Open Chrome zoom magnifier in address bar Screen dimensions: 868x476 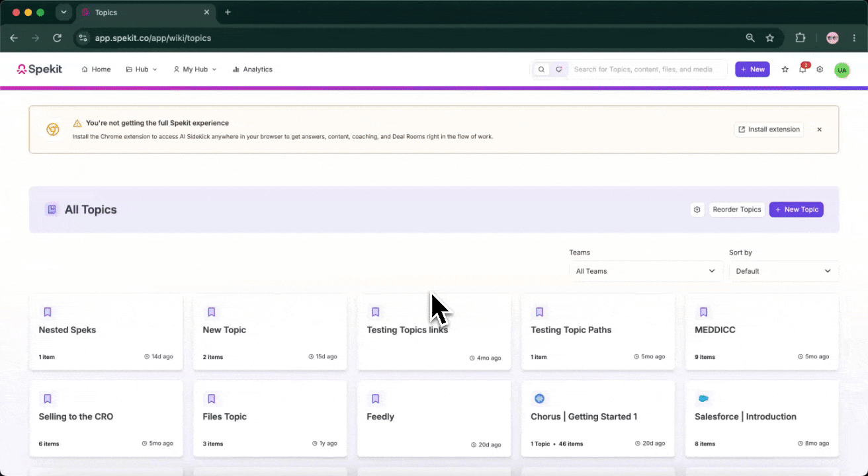(x=750, y=38)
